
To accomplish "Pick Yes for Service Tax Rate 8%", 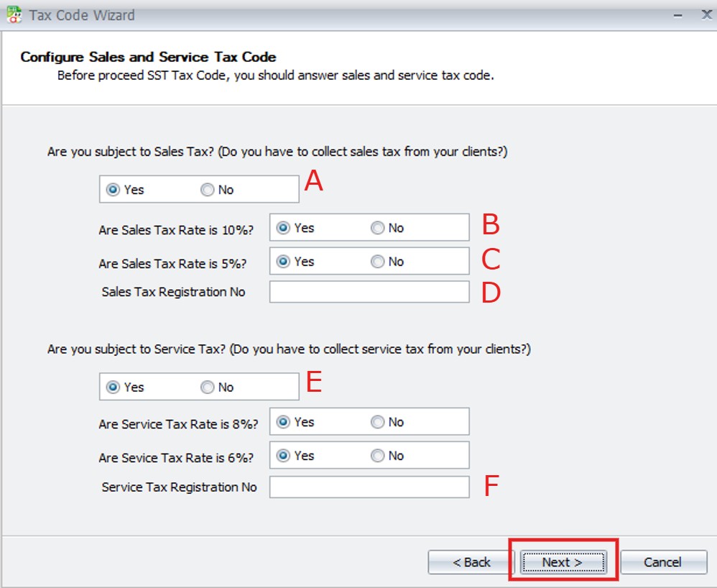I will 283,422.
